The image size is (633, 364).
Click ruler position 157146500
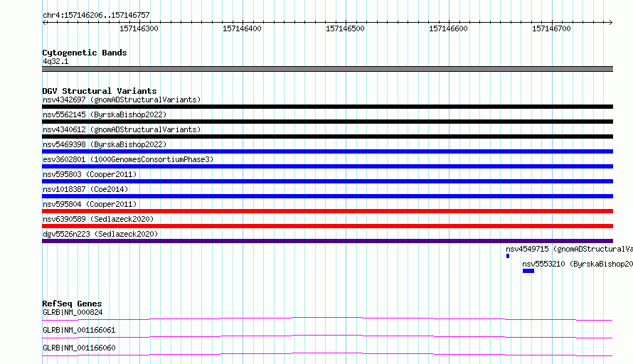(x=345, y=28)
